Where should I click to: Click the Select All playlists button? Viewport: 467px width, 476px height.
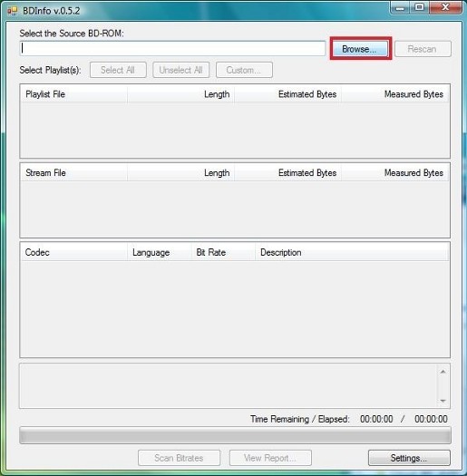pos(118,70)
